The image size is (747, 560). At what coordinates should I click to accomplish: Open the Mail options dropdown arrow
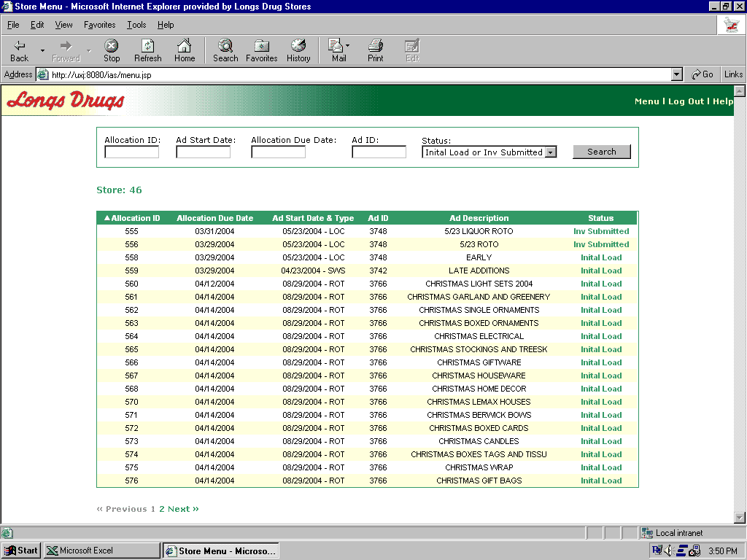coord(347,46)
